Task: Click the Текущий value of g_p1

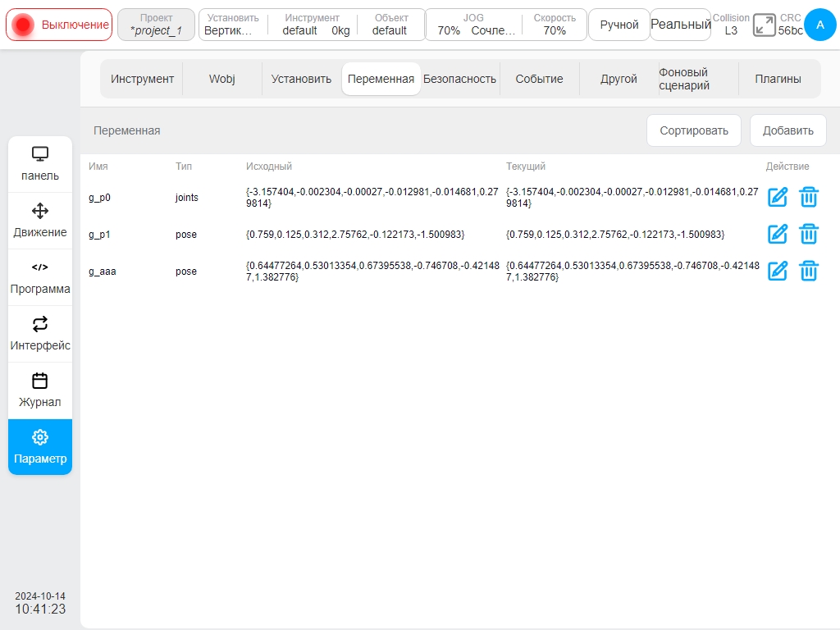Action: point(615,234)
